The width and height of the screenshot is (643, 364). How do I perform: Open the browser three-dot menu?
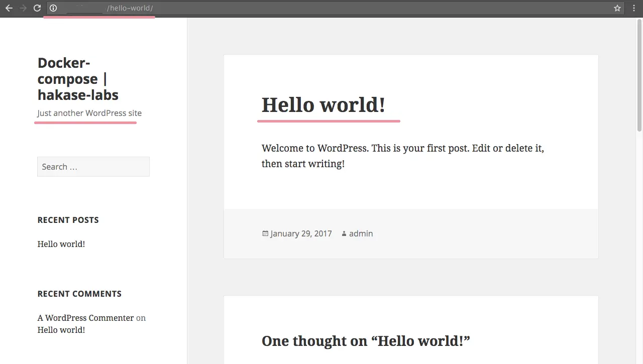(x=634, y=8)
